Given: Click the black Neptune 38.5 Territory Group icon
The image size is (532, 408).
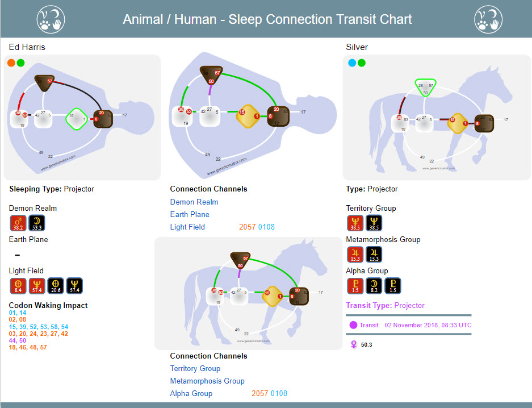Looking at the screenshot, I should [x=374, y=223].
